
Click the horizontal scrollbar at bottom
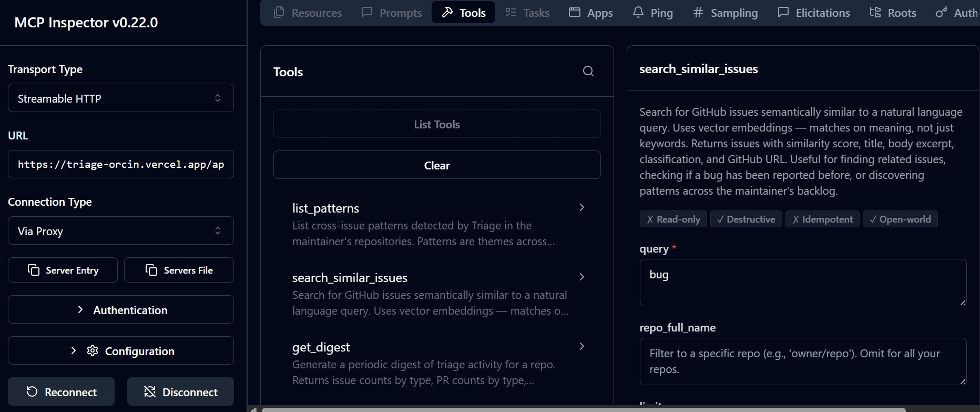[x=584, y=409]
